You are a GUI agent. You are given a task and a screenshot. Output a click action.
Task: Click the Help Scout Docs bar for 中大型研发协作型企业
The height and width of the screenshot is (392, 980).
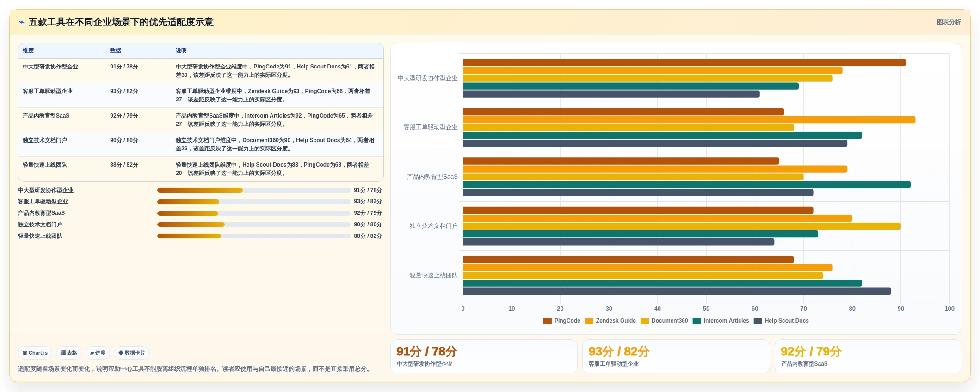[611, 94]
